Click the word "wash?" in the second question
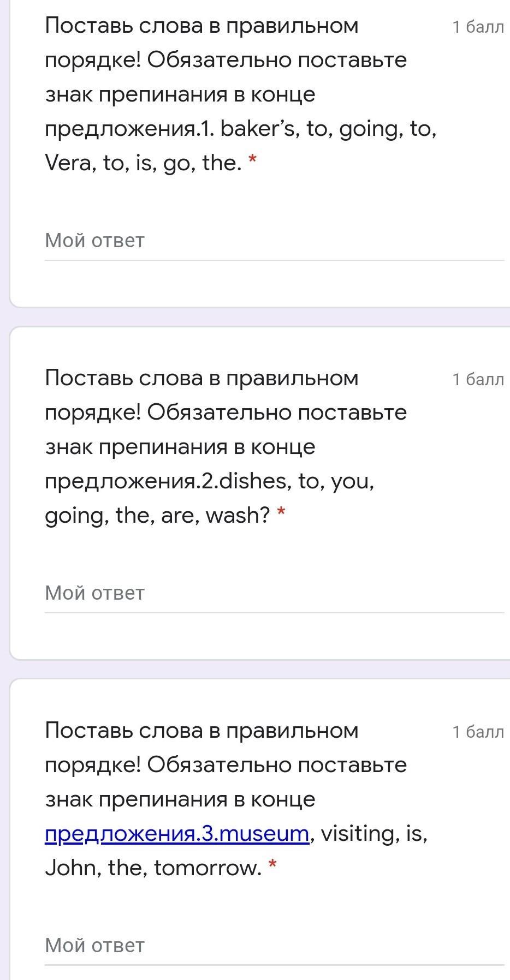The height and width of the screenshot is (980, 510). coord(238,515)
